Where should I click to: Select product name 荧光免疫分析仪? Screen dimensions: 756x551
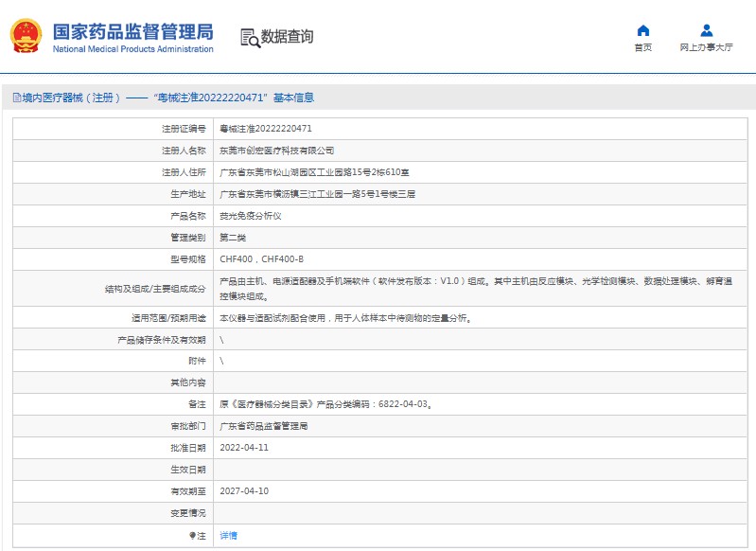point(250,216)
